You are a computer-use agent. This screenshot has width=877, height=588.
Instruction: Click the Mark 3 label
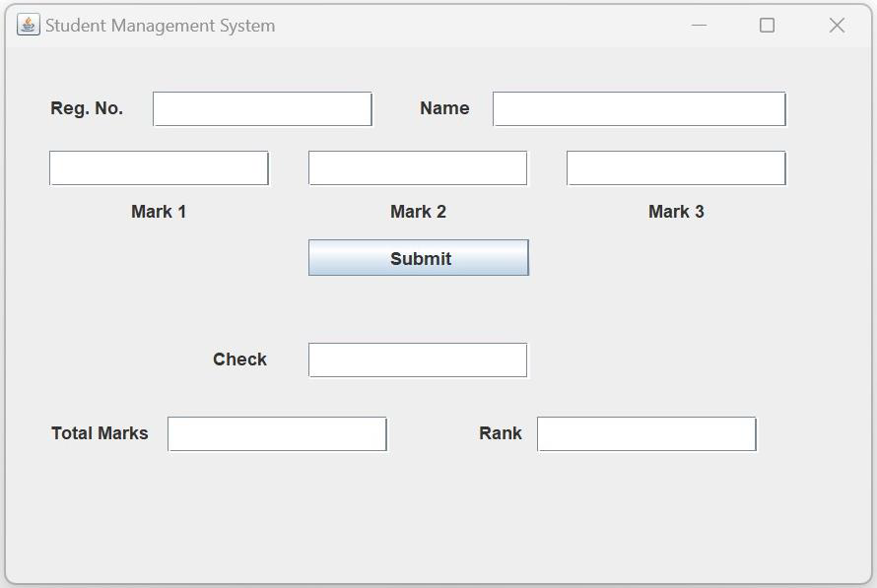click(676, 211)
